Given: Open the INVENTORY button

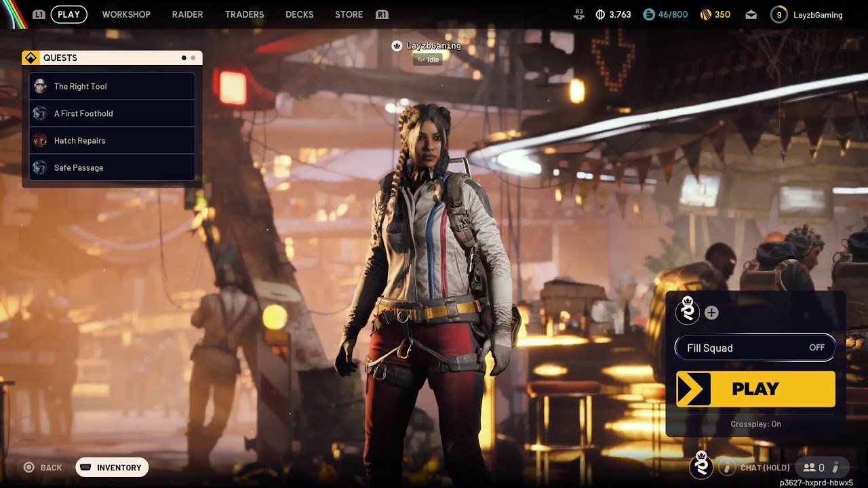Looking at the screenshot, I should (112, 468).
